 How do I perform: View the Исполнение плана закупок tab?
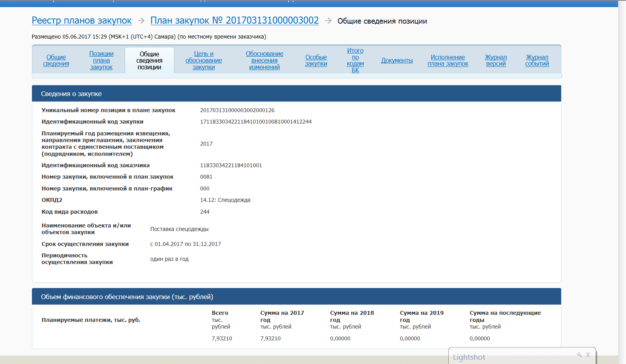[448, 61]
